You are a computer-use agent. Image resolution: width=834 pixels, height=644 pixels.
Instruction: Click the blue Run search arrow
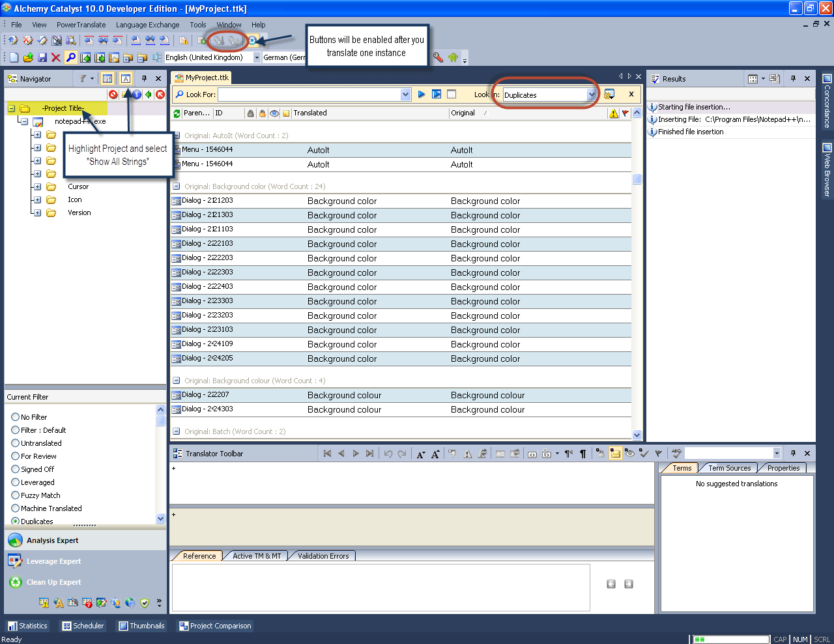point(422,95)
